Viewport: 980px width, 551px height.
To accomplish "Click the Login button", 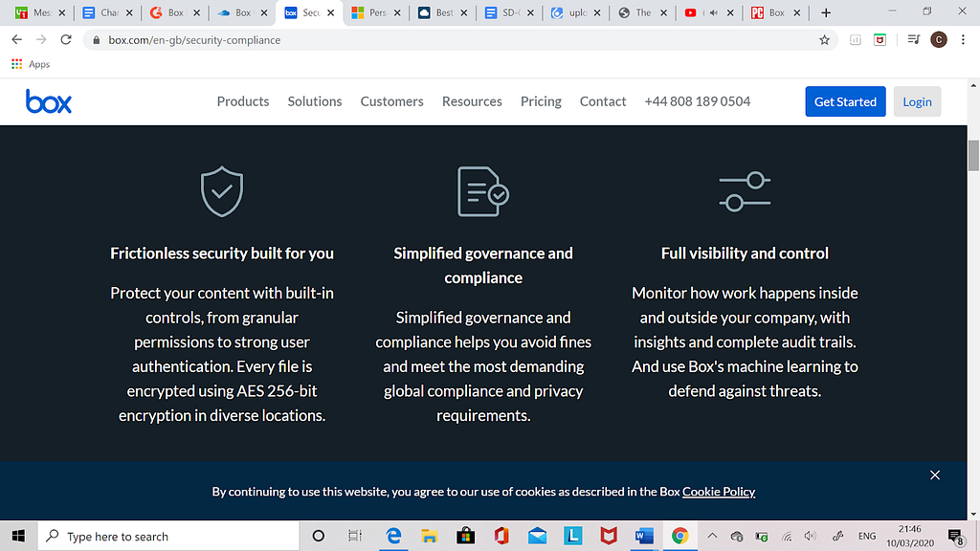I will pyautogui.click(x=917, y=101).
